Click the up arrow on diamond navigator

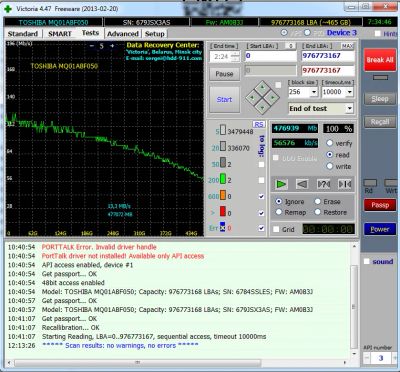[x=262, y=87]
